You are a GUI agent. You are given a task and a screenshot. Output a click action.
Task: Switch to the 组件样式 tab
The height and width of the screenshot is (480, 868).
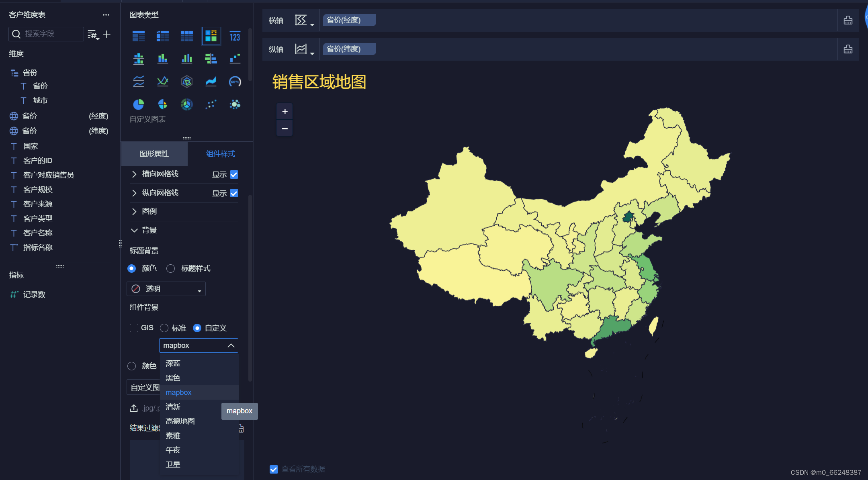pyautogui.click(x=220, y=154)
